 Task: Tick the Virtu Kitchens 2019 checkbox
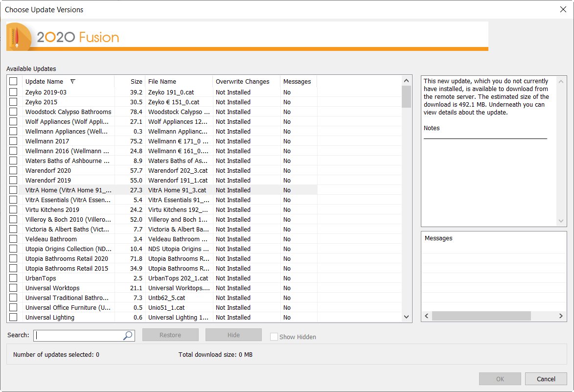click(x=13, y=210)
